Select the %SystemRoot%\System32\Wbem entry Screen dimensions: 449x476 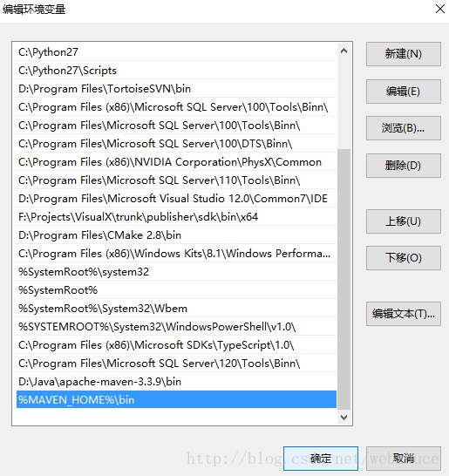175,309
